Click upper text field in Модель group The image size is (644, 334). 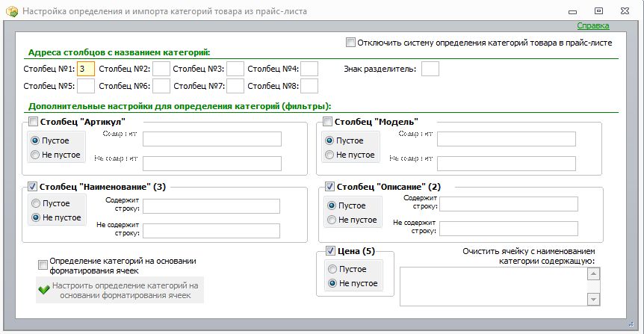pyautogui.click(x=507, y=139)
